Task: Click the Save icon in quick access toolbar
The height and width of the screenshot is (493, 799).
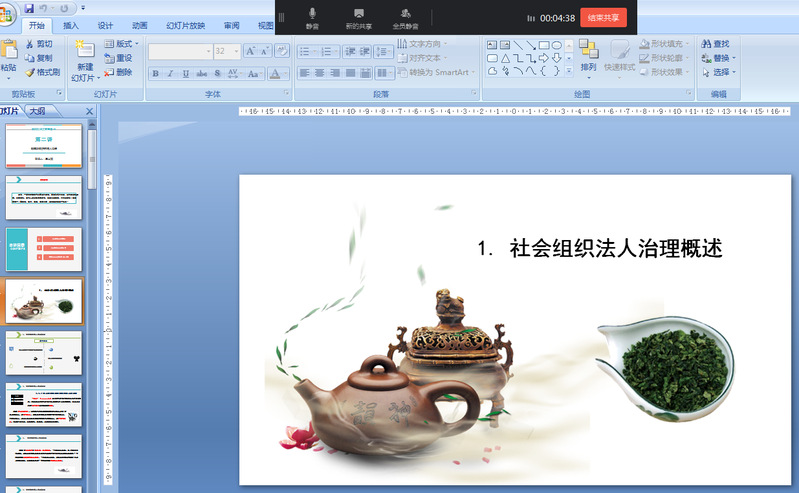Action: tap(29, 8)
